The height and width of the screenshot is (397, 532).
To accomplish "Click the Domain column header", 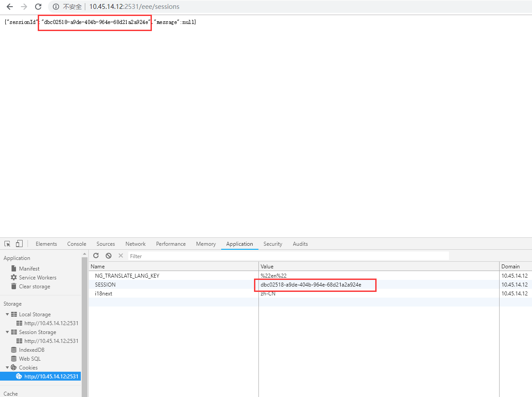I will (x=516, y=267).
